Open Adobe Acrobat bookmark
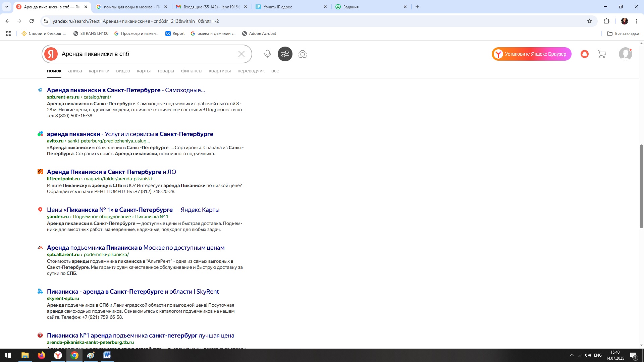The image size is (644, 362). point(259,34)
